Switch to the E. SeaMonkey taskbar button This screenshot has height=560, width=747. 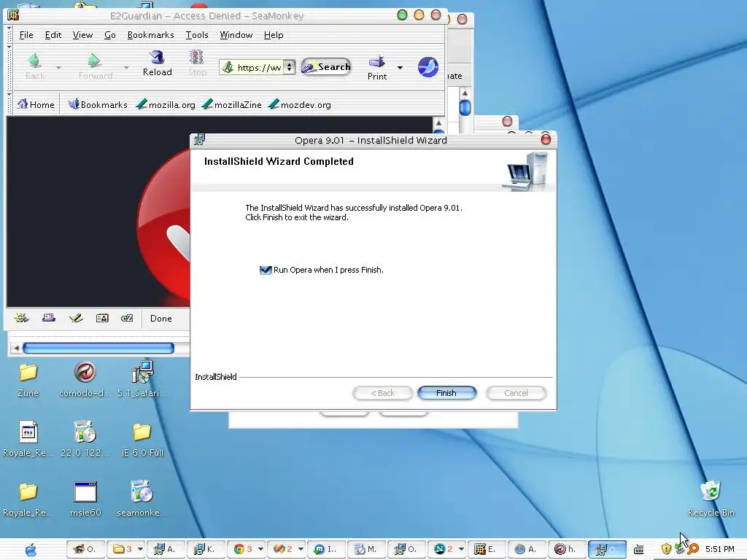[x=486, y=549]
